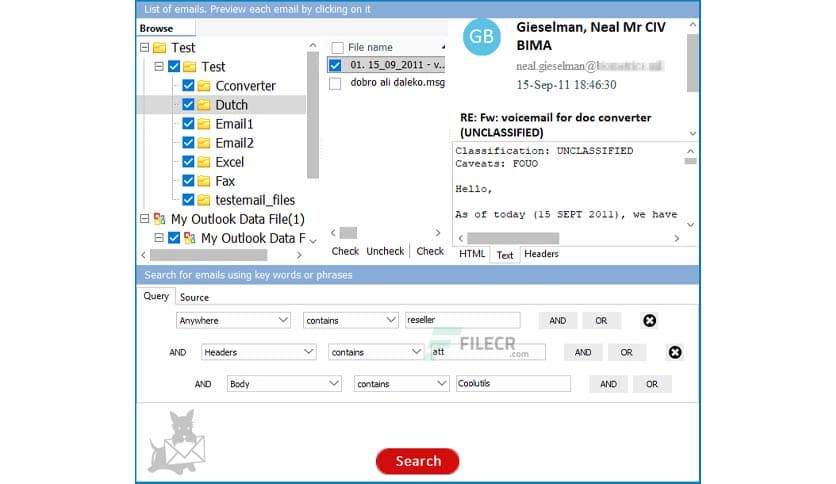This screenshot has width=836, height=484.
Task: Click AND button in att row
Action: (x=583, y=352)
